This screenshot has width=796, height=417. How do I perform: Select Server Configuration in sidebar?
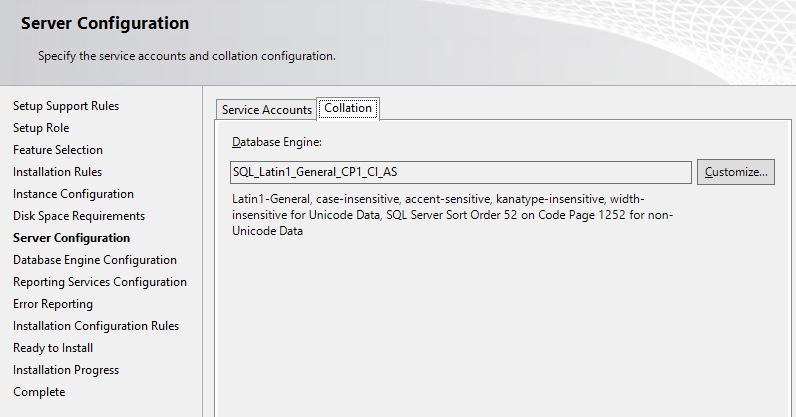click(x=72, y=238)
